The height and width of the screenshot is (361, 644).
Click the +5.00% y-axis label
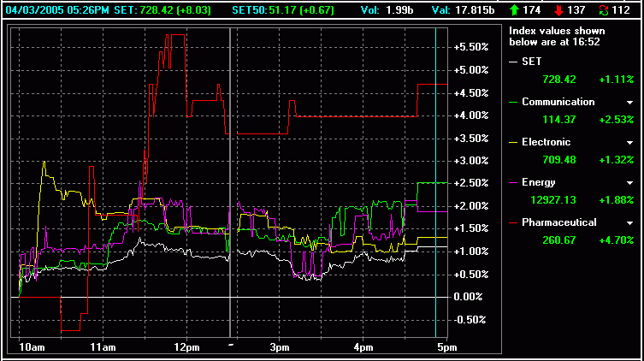pyautogui.click(x=471, y=70)
